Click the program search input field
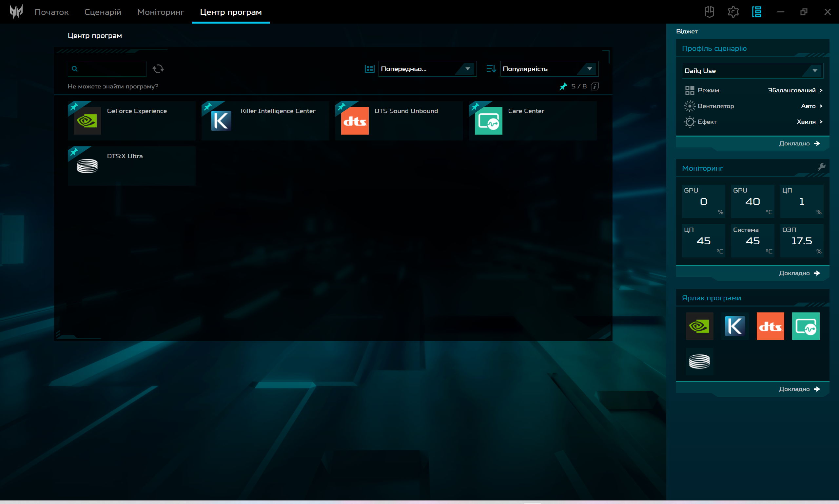The height and width of the screenshot is (504, 839). [111, 69]
